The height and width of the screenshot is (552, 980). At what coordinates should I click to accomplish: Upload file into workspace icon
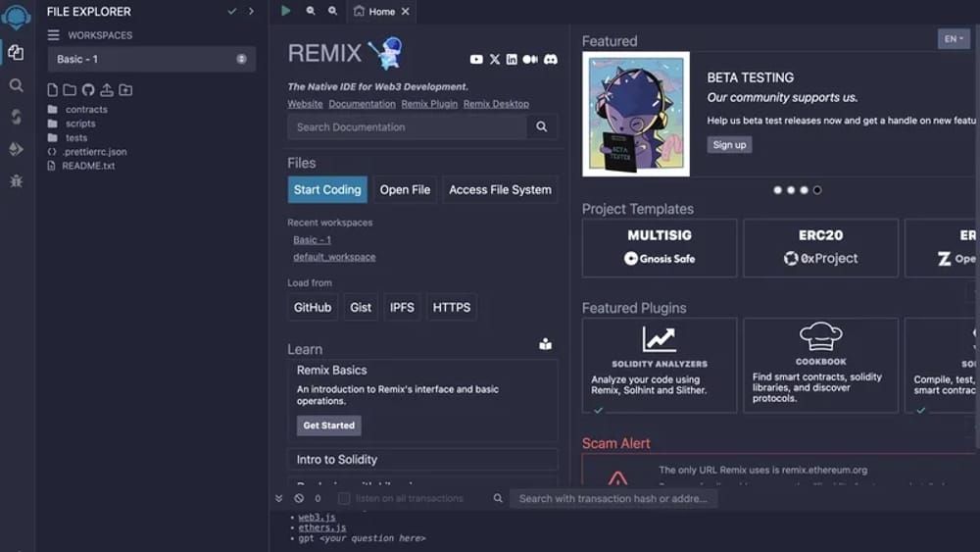(107, 90)
